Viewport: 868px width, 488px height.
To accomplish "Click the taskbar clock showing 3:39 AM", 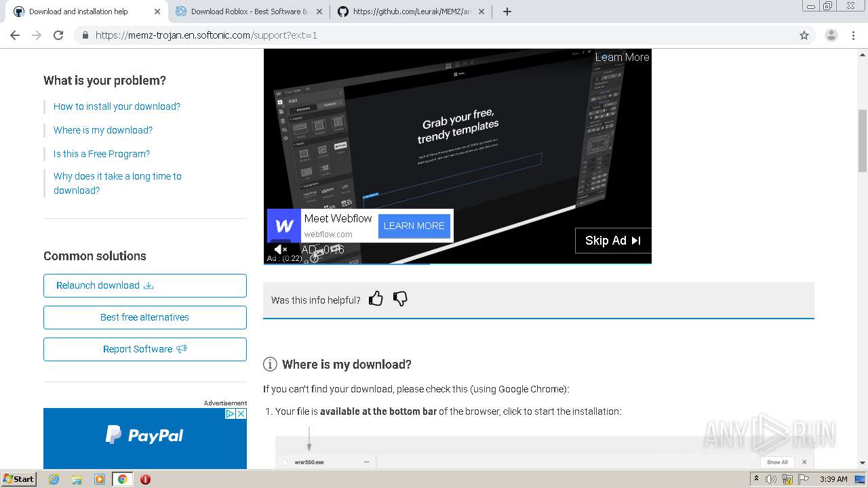I will click(833, 479).
